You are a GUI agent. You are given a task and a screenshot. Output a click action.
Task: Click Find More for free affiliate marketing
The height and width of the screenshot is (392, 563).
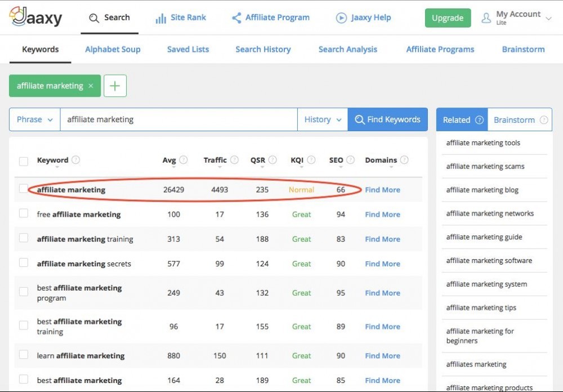(x=382, y=215)
